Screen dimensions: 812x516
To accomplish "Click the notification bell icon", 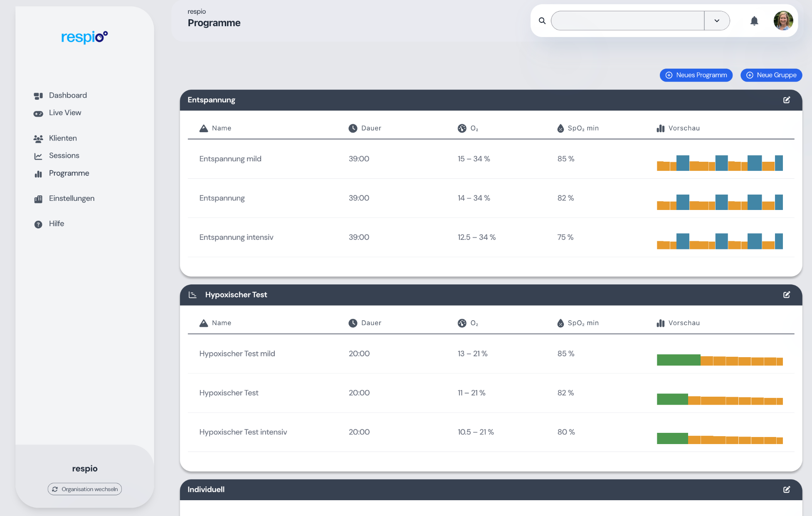I will pyautogui.click(x=754, y=21).
